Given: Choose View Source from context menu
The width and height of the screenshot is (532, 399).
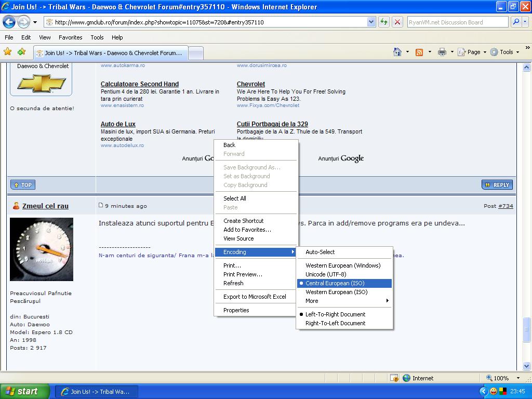Looking at the screenshot, I should pos(238,238).
